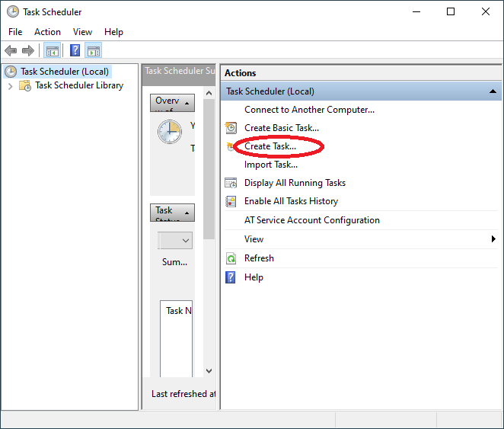Click the Back arrow toolbar icon
This screenshot has width=504, height=429.
click(11, 51)
